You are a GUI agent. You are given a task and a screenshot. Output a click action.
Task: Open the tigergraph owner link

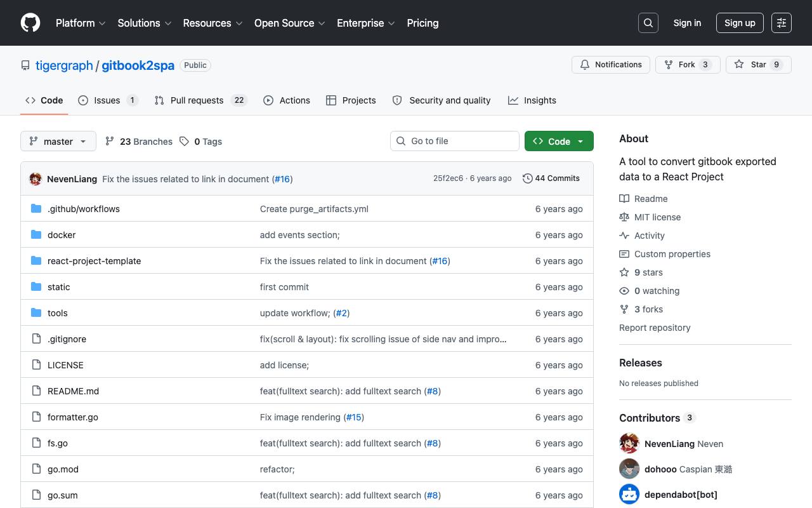click(64, 65)
